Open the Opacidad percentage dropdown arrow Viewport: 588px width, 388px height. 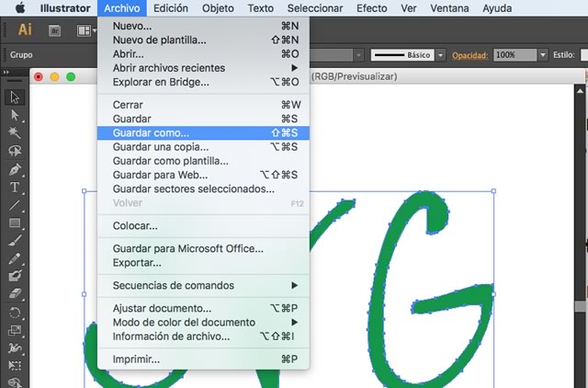[x=543, y=55]
